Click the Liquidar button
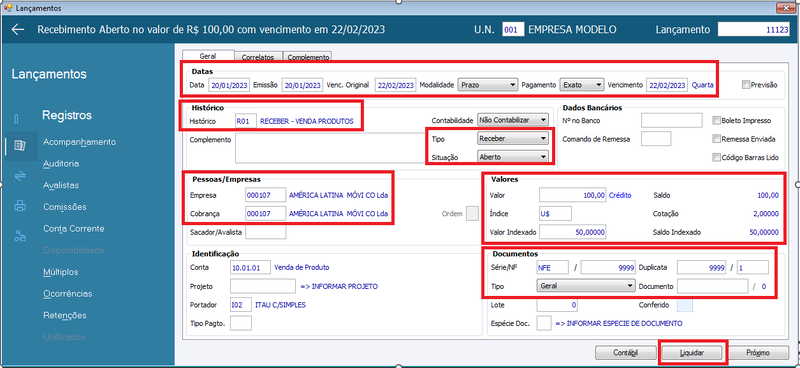 click(x=692, y=353)
